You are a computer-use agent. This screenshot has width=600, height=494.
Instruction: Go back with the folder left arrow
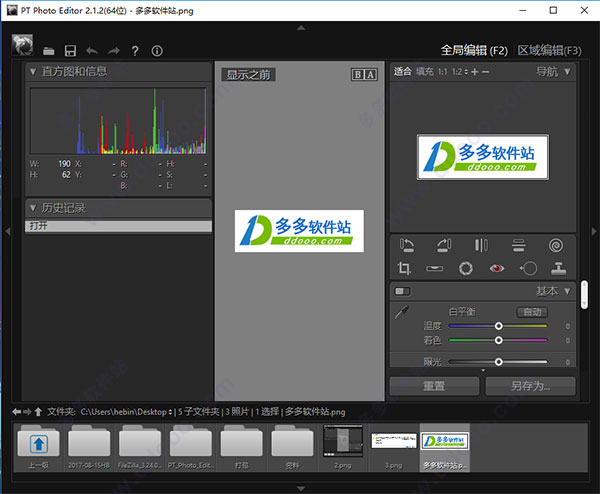(x=16, y=412)
